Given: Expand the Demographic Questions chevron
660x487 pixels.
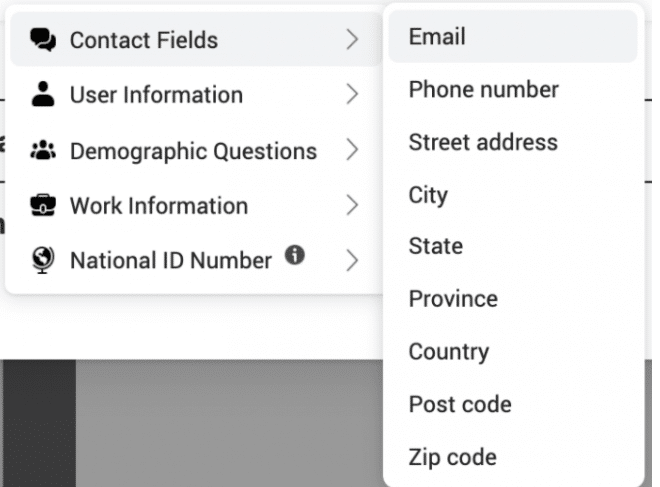Looking at the screenshot, I should [352, 150].
